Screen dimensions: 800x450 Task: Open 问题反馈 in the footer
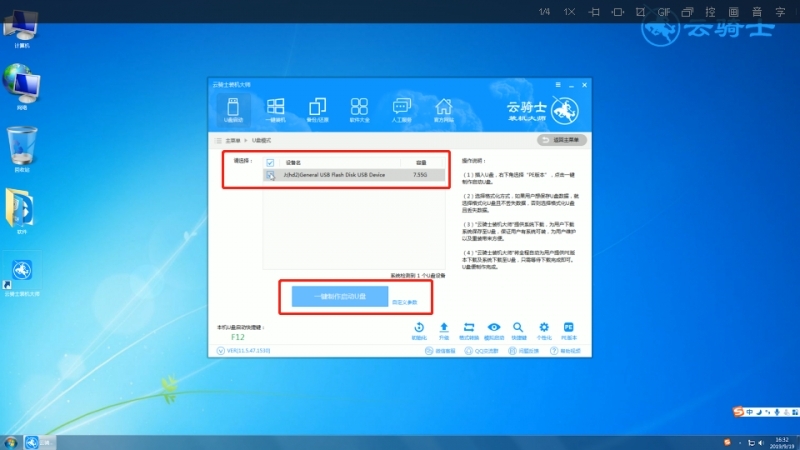click(x=523, y=351)
